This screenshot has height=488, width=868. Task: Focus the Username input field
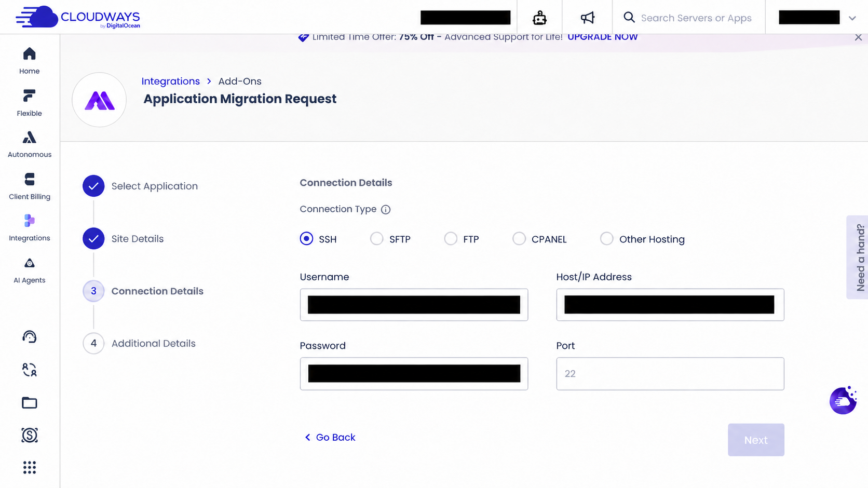pos(414,305)
